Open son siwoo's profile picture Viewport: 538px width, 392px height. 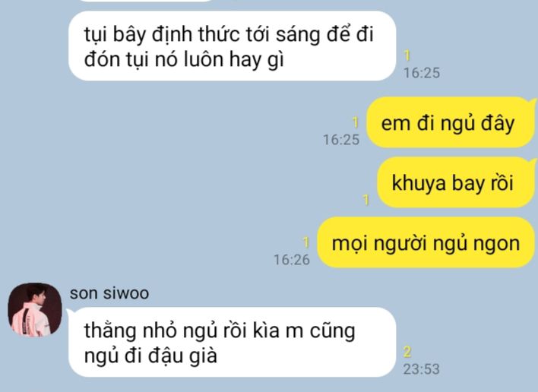[x=35, y=310]
